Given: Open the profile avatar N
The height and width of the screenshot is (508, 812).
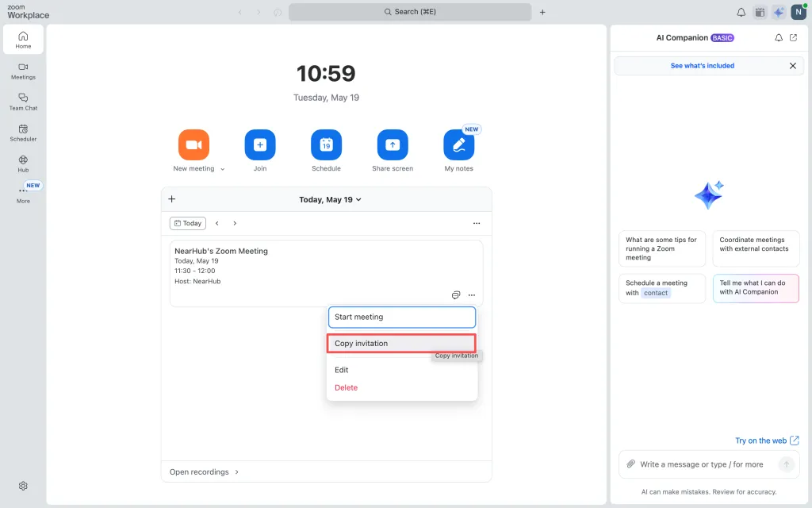Looking at the screenshot, I should 799,12.
